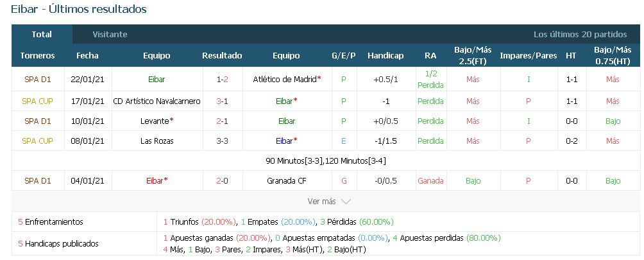This screenshot has height=260, width=644.
Task: Click the 90 Minutos extra time note
Action: [326, 161]
